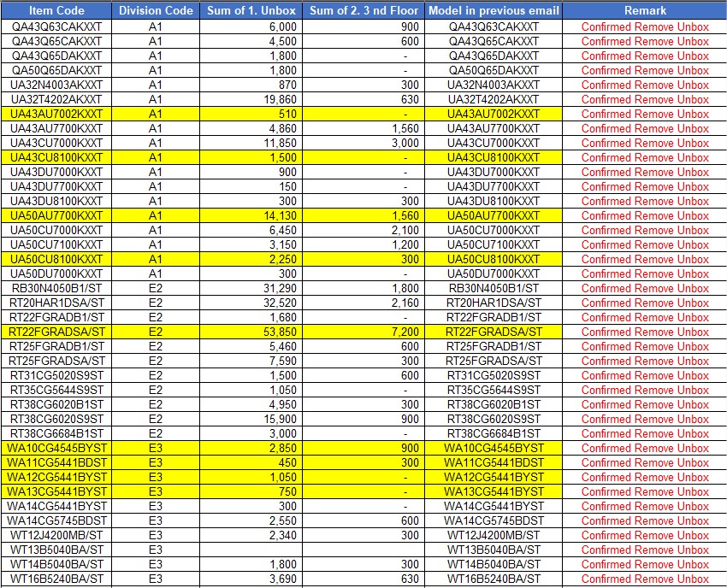Select previous-email model cell QA50Q65DAKXXT
Screen dimensions: 727x588
[494, 70]
